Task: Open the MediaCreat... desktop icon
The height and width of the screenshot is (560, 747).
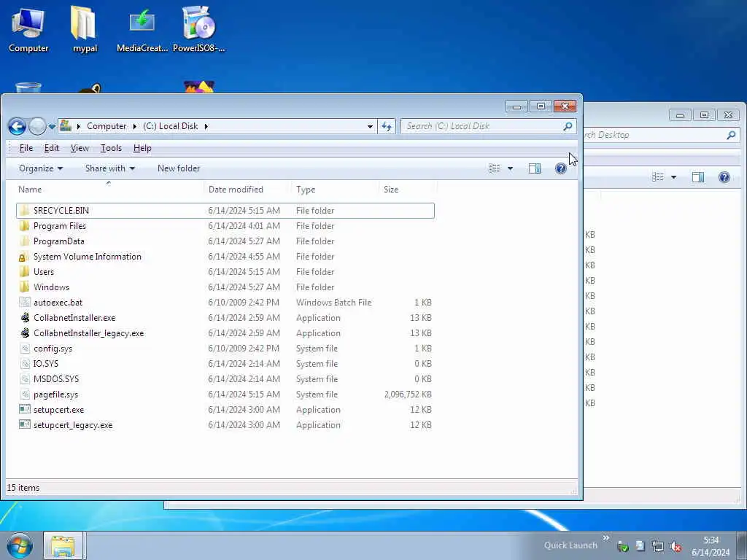Action: tap(142, 28)
